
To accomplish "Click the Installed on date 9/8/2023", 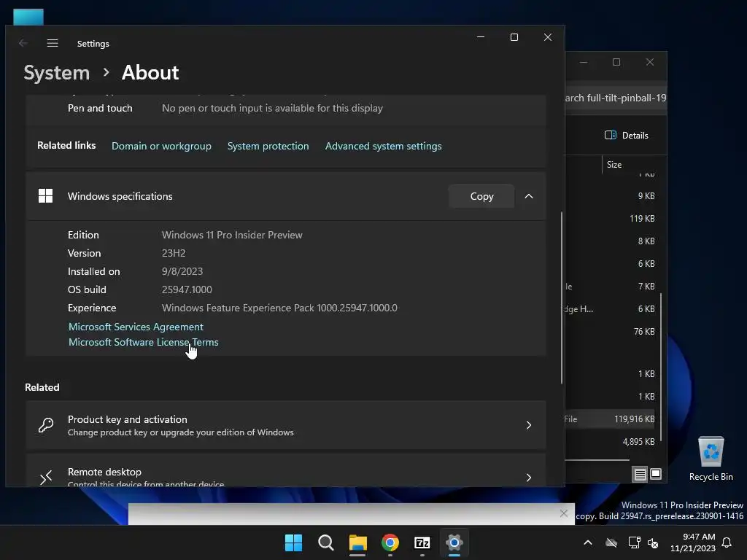I will click(182, 271).
